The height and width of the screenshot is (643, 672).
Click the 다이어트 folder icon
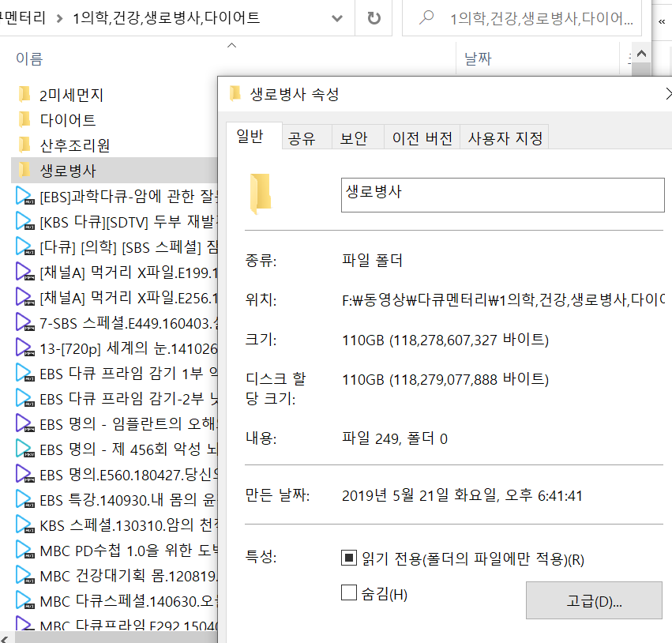point(24,120)
